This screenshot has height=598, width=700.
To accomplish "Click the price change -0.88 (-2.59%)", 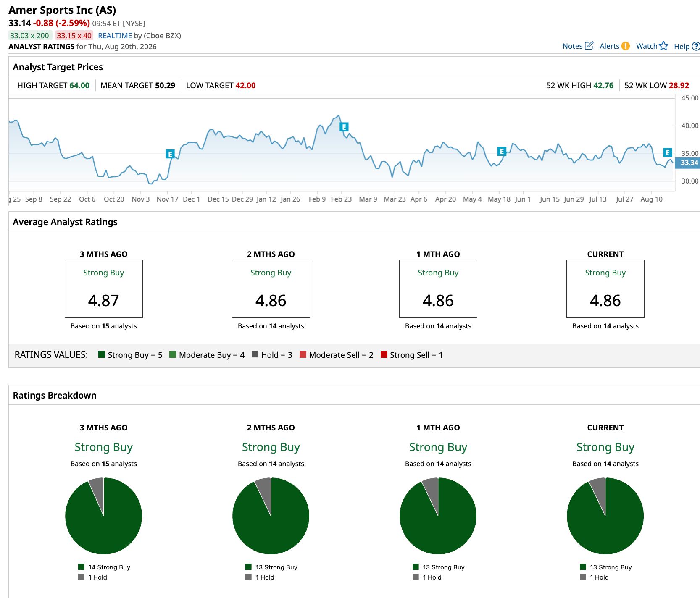I will (62, 23).
